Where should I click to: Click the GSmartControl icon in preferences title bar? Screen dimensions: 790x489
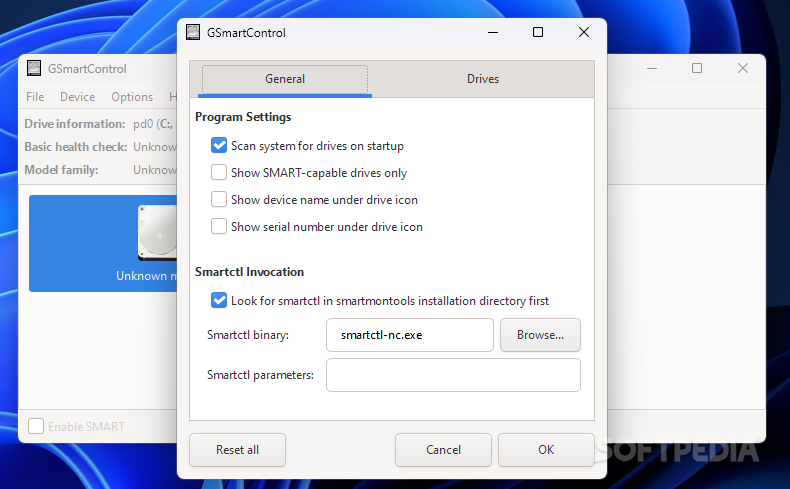point(193,32)
